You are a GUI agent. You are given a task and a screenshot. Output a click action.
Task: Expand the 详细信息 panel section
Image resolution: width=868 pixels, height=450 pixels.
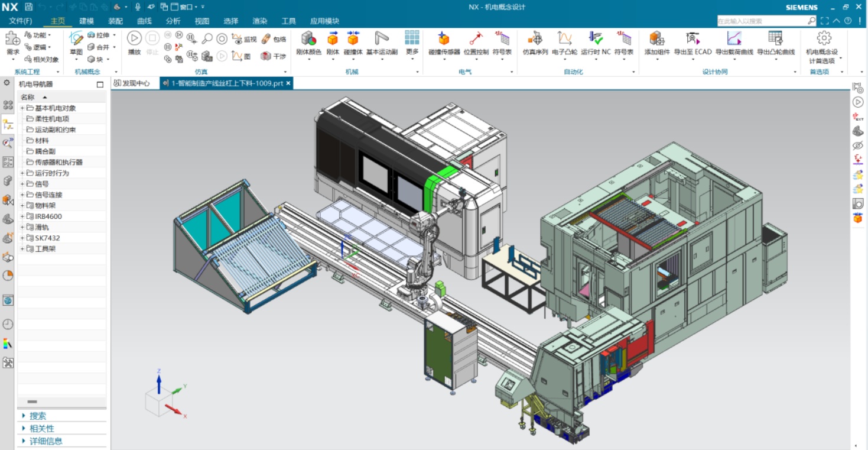pyautogui.click(x=24, y=441)
